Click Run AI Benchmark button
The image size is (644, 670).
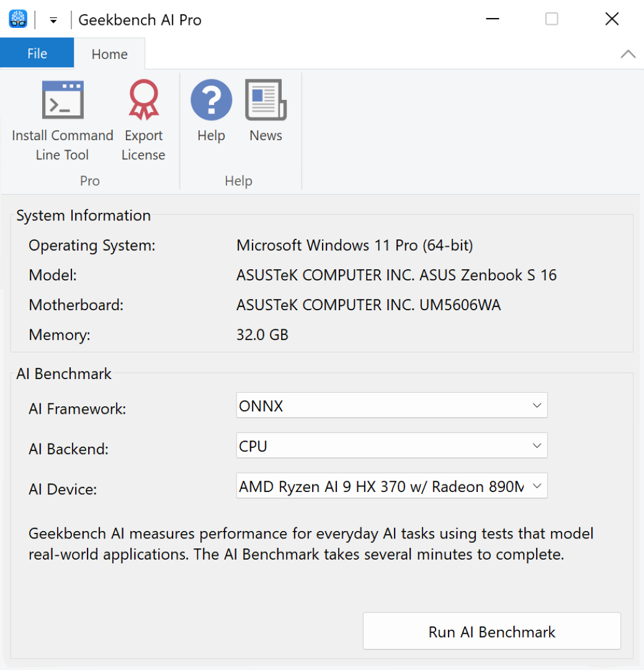pyautogui.click(x=492, y=631)
